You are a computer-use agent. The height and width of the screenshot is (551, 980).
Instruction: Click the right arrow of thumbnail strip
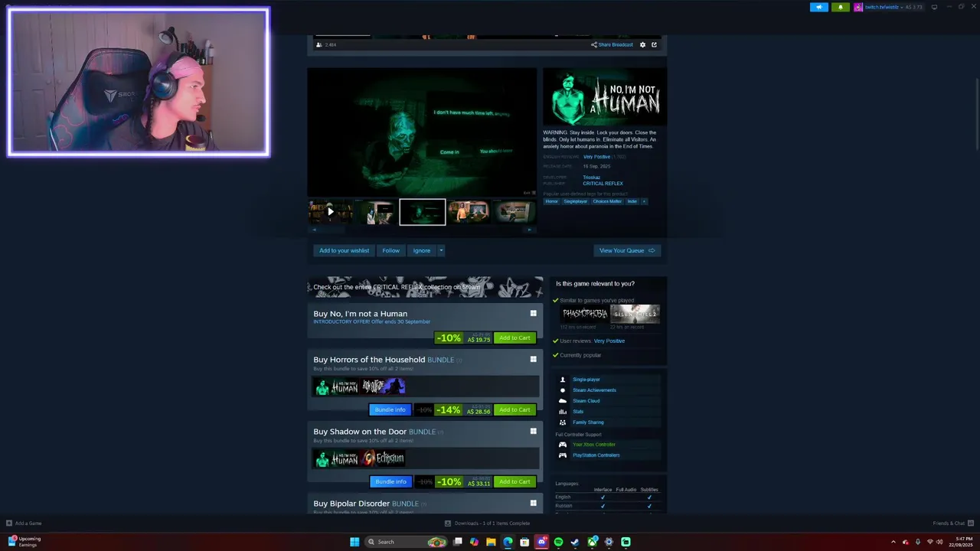pyautogui.click(x=529, y=230)
